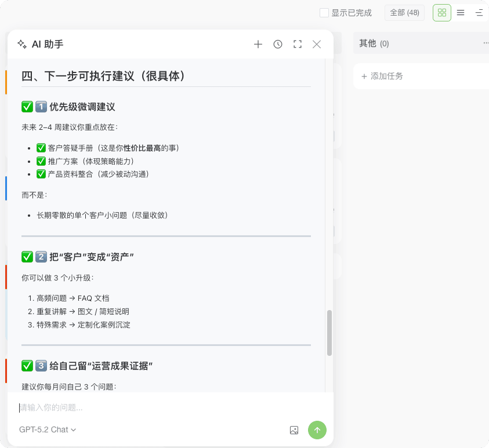Screen dimensions: 489x448
Task: Click the 你可以做 3 个小升级 line
Action: tap(57, 278)
